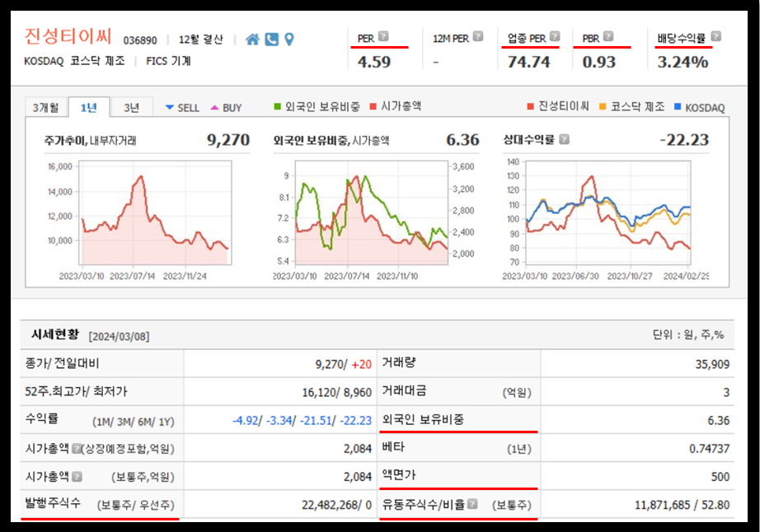
Task: Click the phone contact icon
Action: tap(272, 40)
